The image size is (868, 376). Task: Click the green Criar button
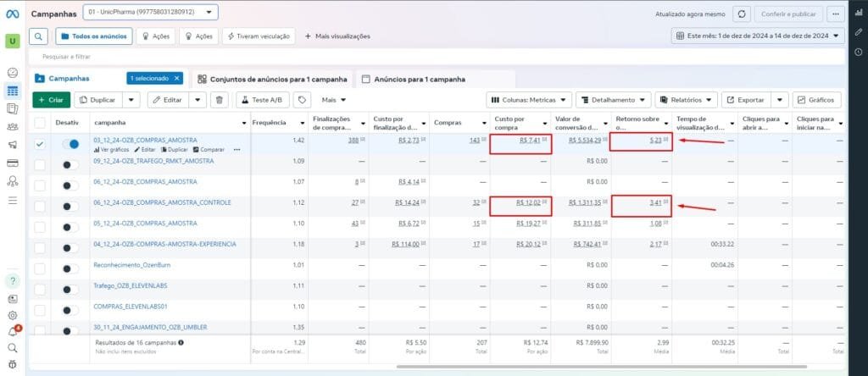(51, 100)
